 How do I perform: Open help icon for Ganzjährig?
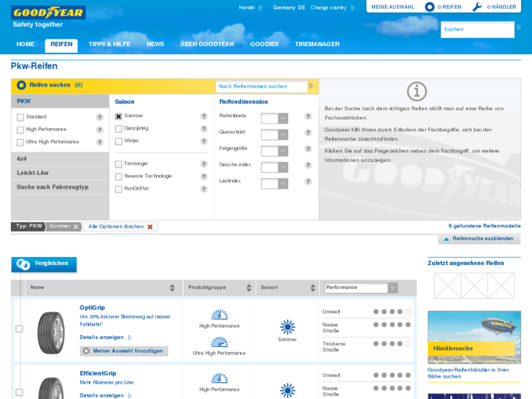(203, 129)
